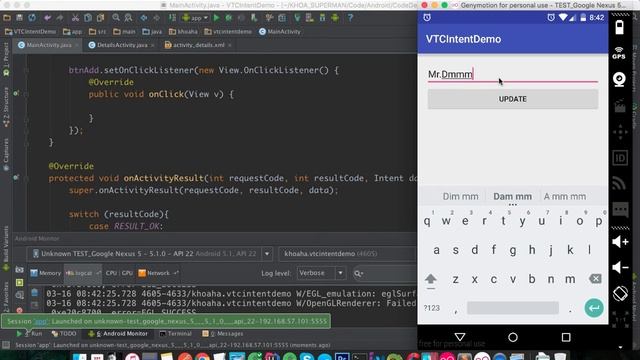
Task: Click VTCIntentDemo breadcrumb folder
Action: pos(30,31)
